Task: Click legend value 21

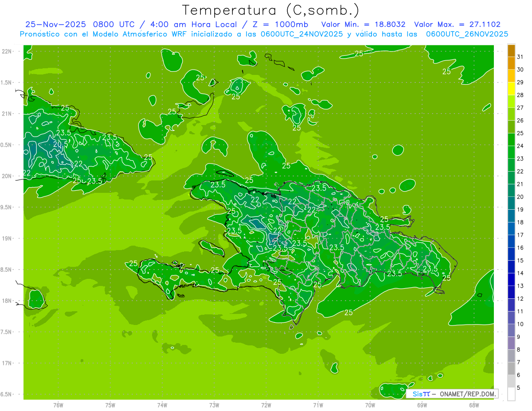Action: 520,184
